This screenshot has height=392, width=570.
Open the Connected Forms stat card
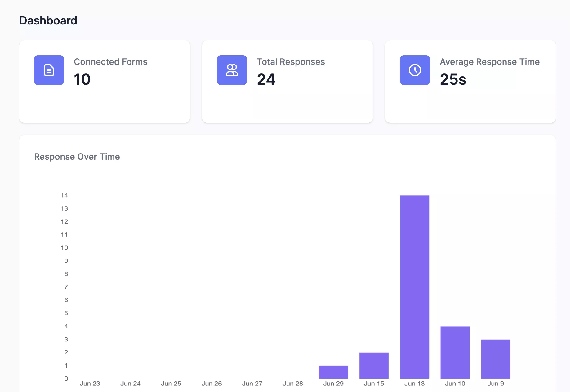[105, 81]
